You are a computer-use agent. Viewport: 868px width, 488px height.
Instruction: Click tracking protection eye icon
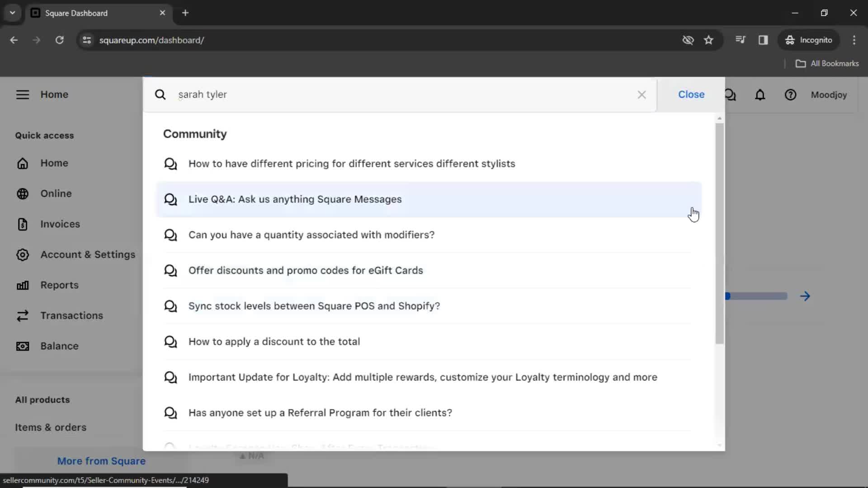[x=688, y=40]
